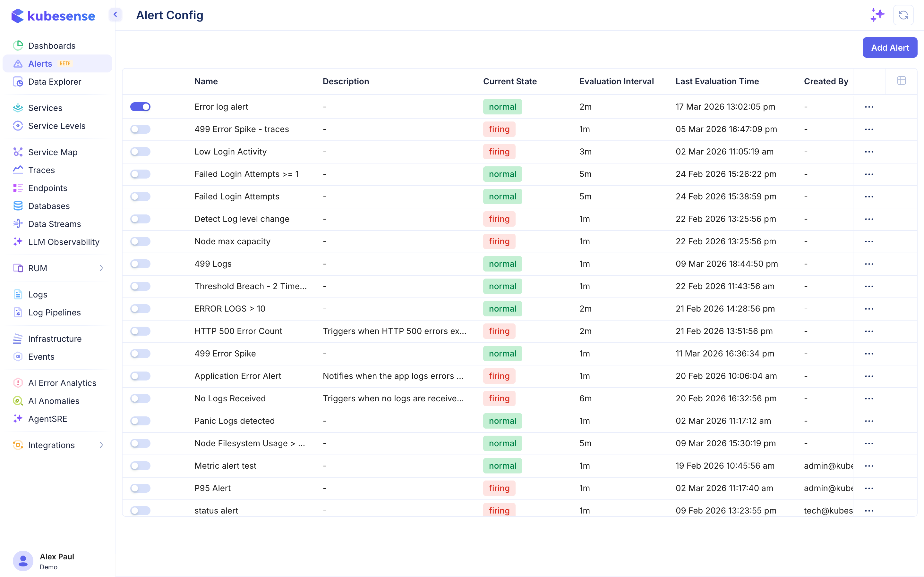Viewport: 924px width, 577px height.
Task: Click the column layout settings icon
Action: coord(901,80)
